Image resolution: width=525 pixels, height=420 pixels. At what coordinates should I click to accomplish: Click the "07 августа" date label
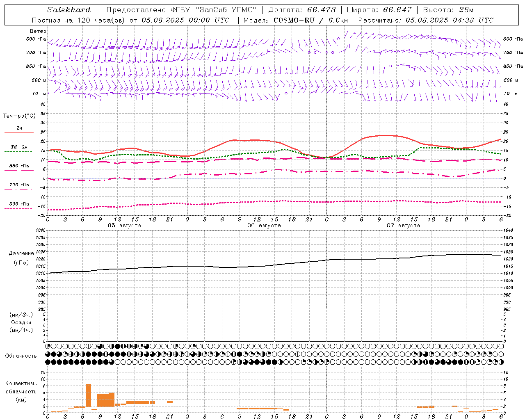(x=404, y=226)
